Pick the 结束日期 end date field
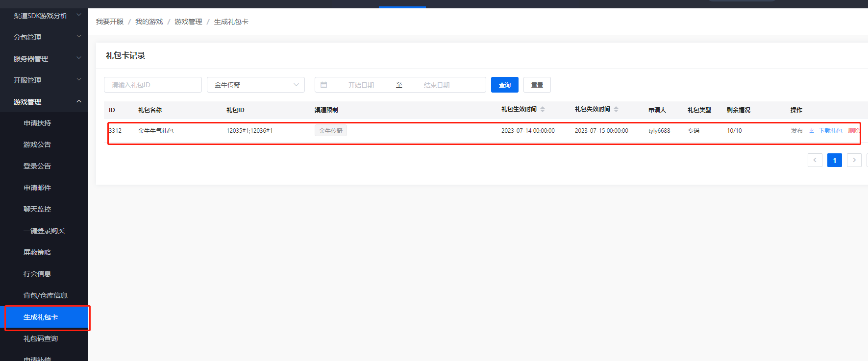Viewport: 868px width, 361px height. [x=437, y=85]
